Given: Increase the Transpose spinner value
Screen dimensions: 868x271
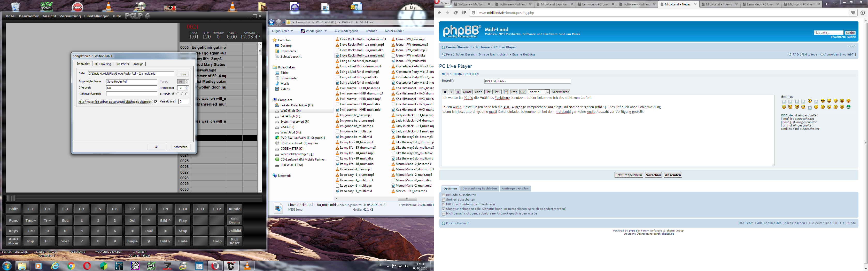Looking at the screenshot, I should point(187,86).
